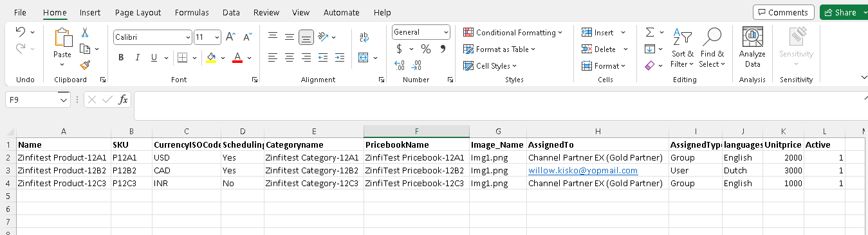Open willow.kisko@yopmail.com link
This screenshot has width=868, height=235.
[x=583, y=170]
